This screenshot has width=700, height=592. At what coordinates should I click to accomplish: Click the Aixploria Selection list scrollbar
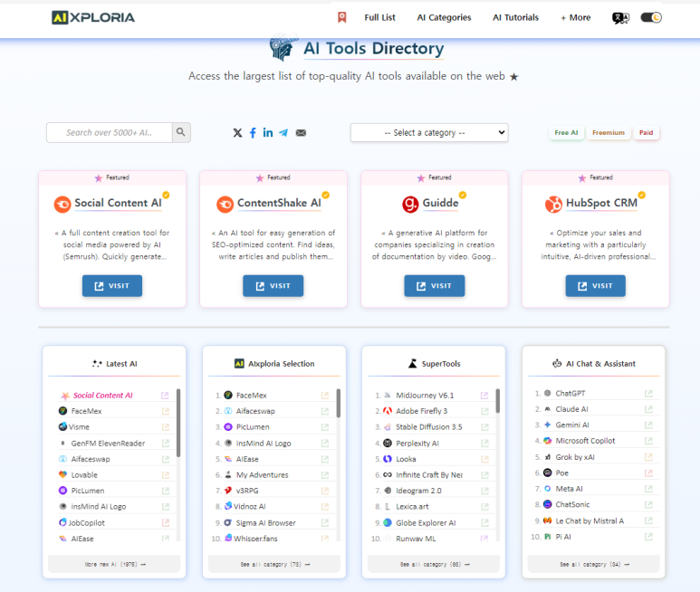coord(339,404)
